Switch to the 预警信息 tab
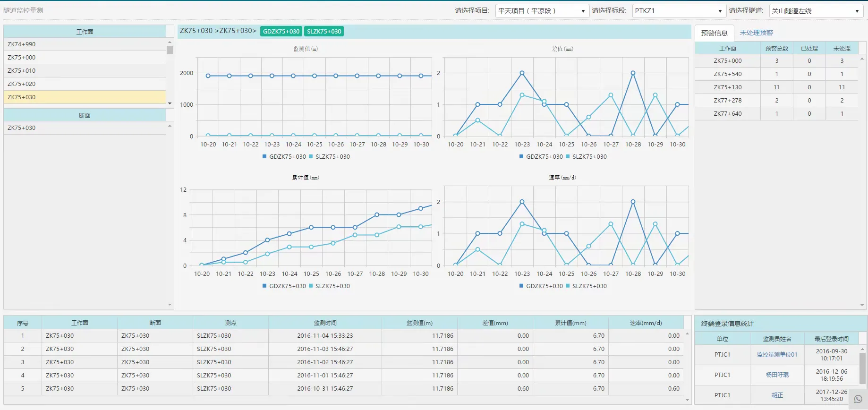Image resolution: width=868 pixels, height=410 pixels. pos(714,33)
